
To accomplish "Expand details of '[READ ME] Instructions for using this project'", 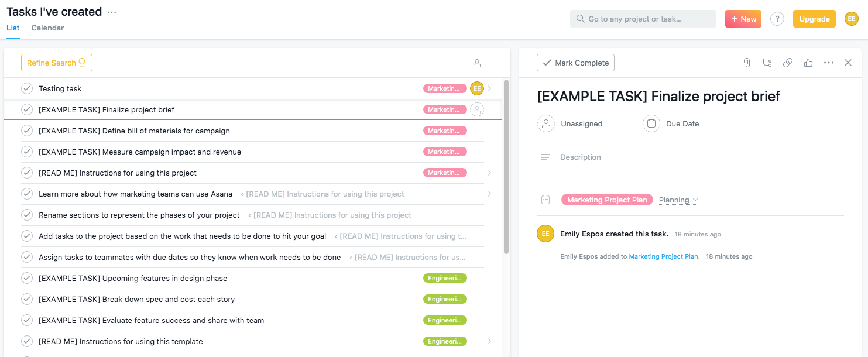I will click(x=489, y=173).
